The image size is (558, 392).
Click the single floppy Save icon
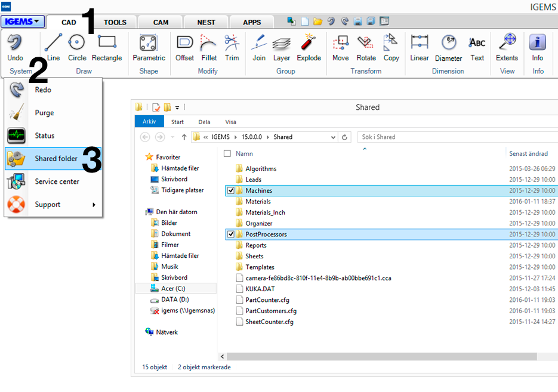click(x=357, y=21)
